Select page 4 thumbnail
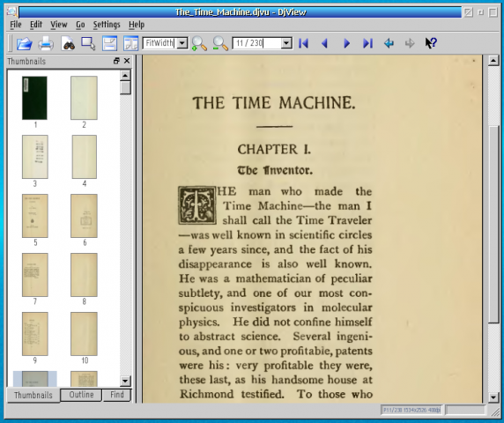Image resolution: width=504 pixels, height=423 pixels. pyautogui.click(x=85, y=157)
